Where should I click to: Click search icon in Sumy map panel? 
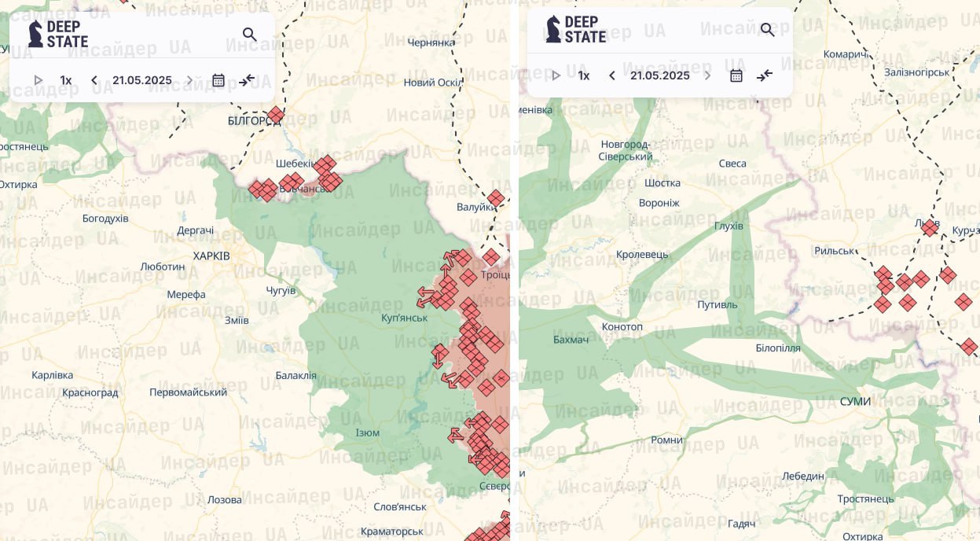768,30
